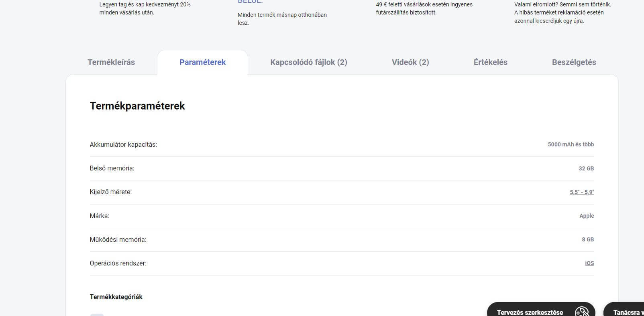644x316 pixels.
Task: Select the Paraméterek tab
Action: (202, 62)
